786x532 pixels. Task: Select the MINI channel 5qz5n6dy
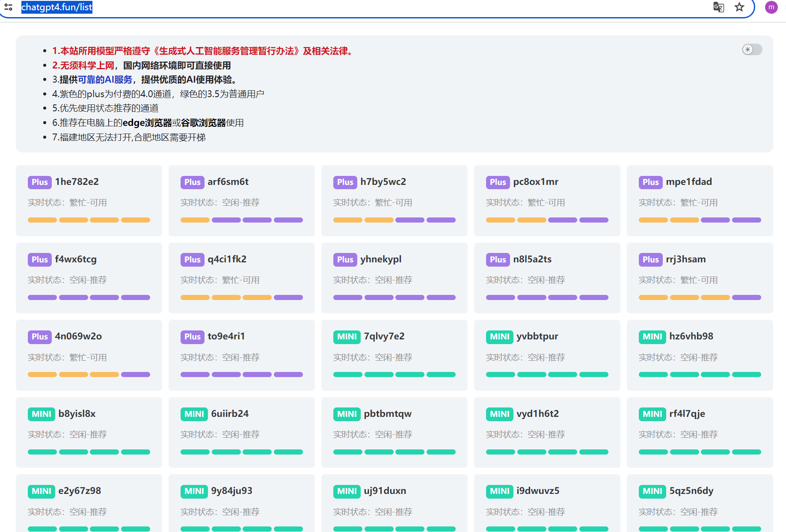pos(700,503)
